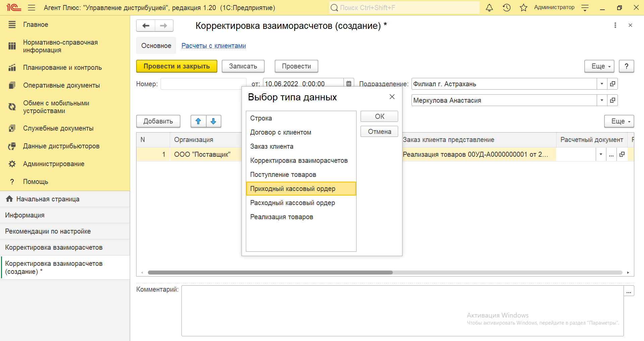This screenshot has height=341, width=644.
Task: Select Реализация товаров data type
Action: click(x=301, y=217)
